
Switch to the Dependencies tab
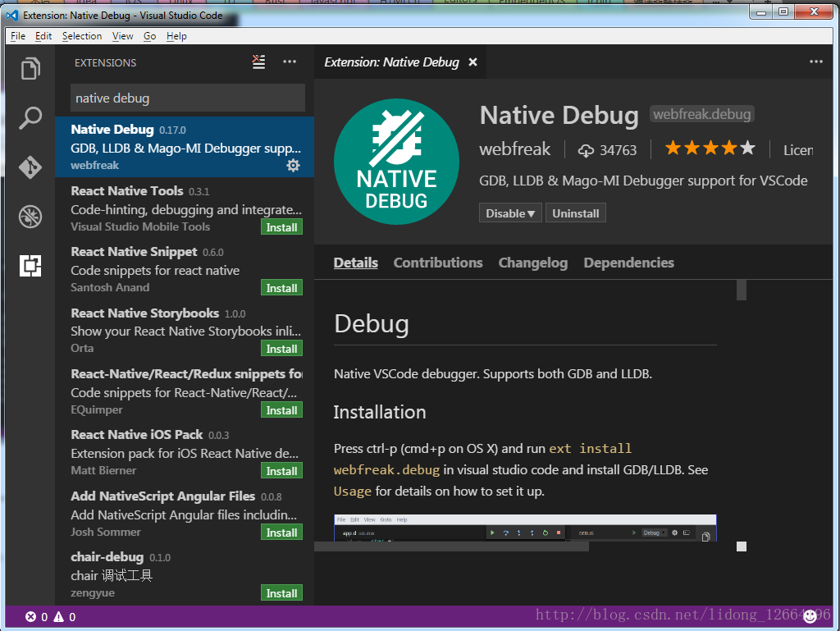click(x=628, y=263)
